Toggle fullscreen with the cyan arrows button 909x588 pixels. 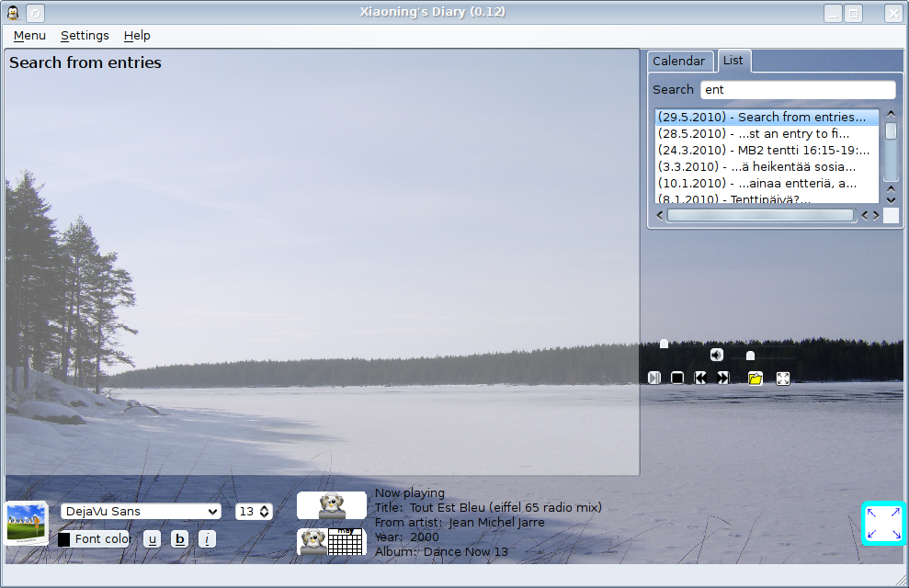(x=883, y=523)
